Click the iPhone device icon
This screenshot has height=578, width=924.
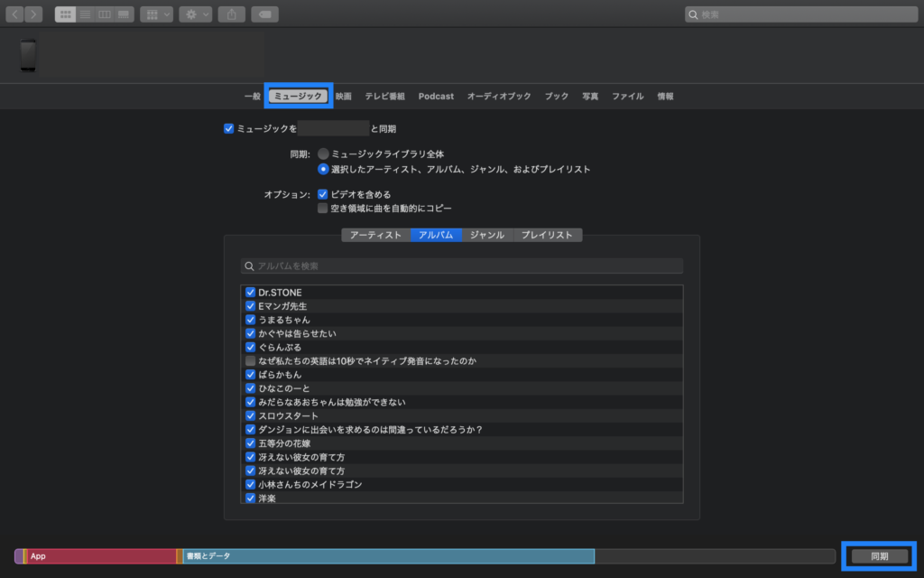[x=28, y=55]
